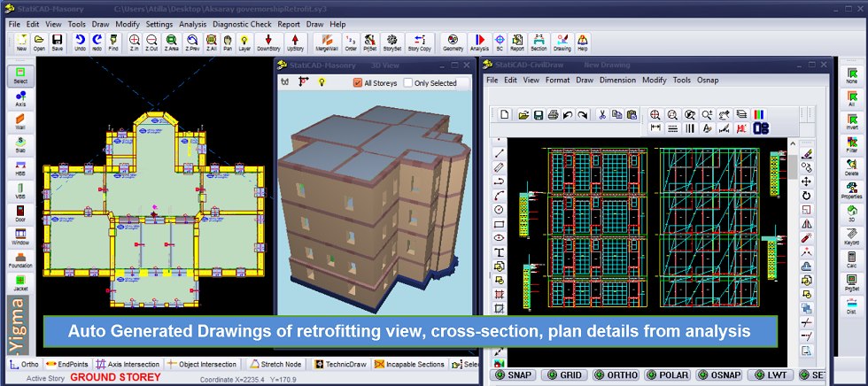
Task: Click the color palette icon in CivilDraw
Action: coord(757,114)
